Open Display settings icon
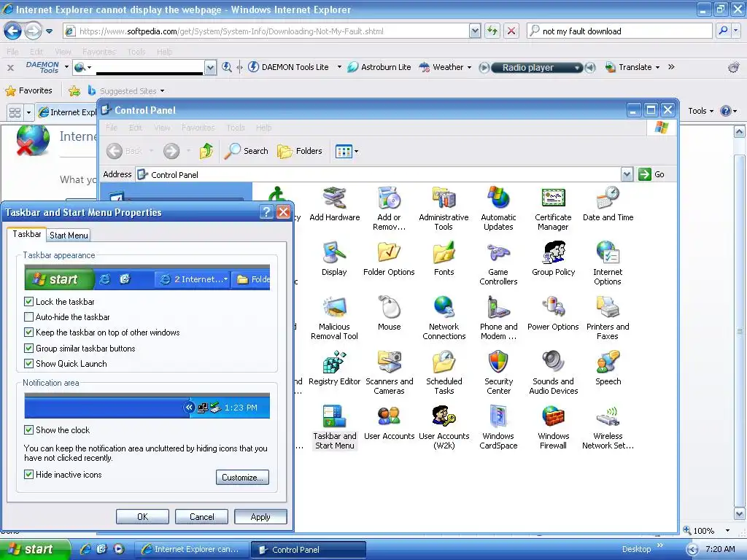This screenshot has width=747, height=560. tap(334, 259)
